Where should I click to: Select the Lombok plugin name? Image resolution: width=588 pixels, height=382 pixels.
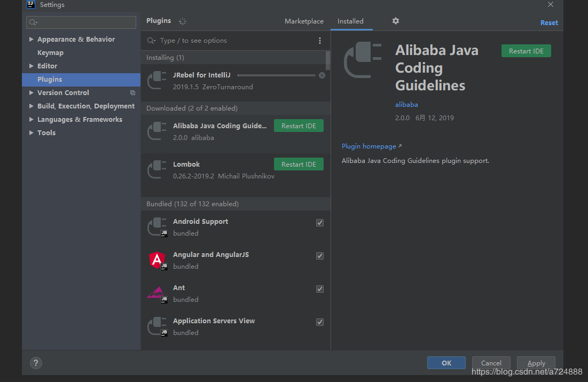[x=186, y=165]
